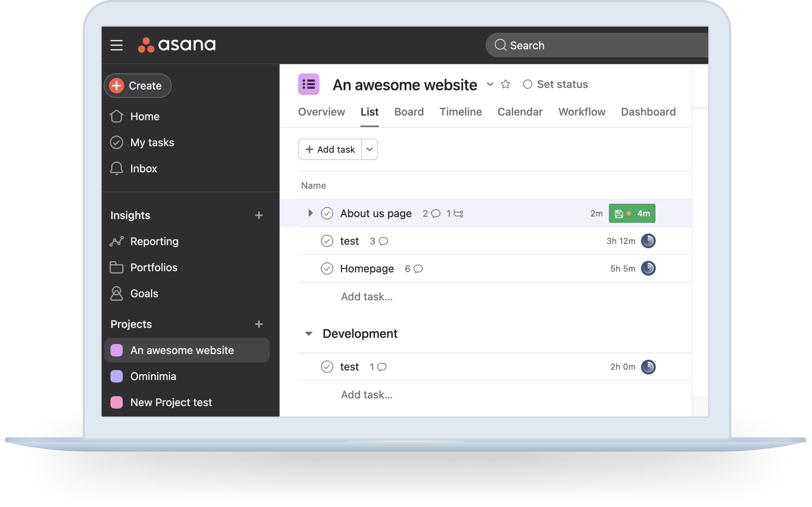
Task: Click Add task... under Development section
Action: 367,395
